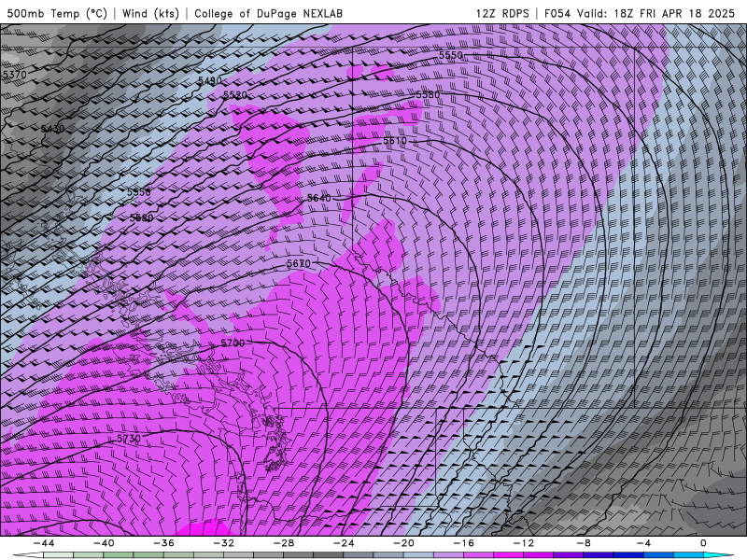
Task: Click the 5700 height contour label
Action: point(233,343)
